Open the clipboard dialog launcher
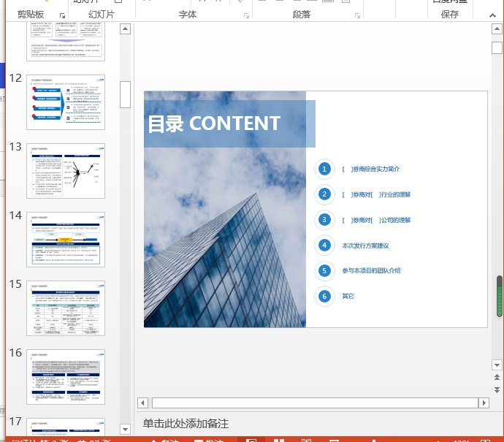Viewport: 504px width, 442px height. (x=62, y=15)
